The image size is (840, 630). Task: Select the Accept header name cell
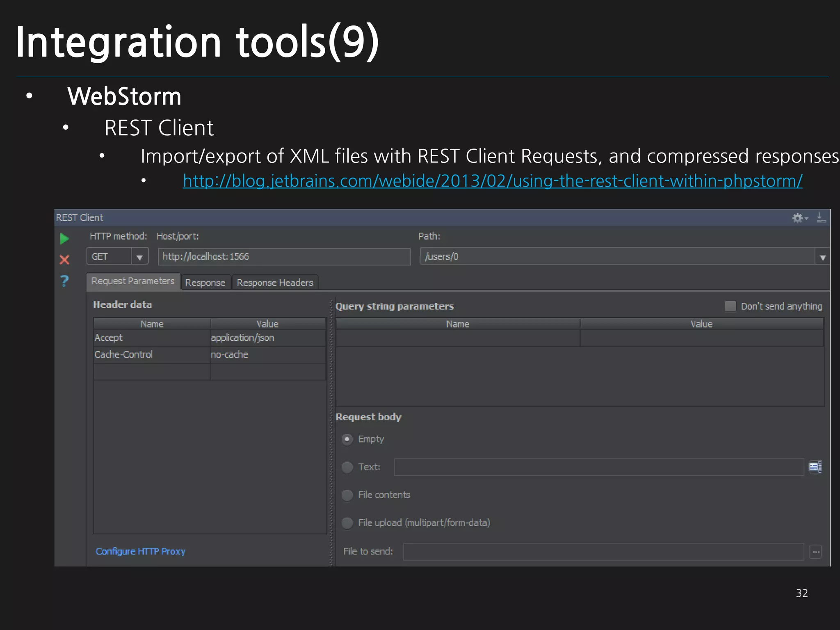152,338
